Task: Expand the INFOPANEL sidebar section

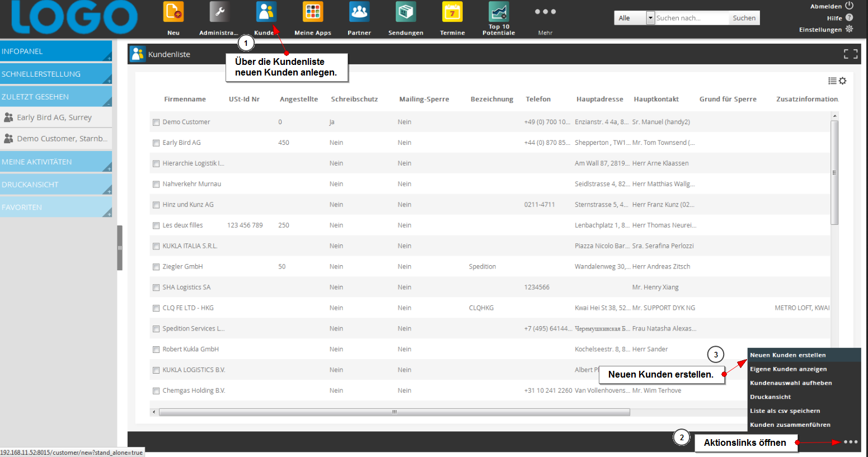Action: pyautogui.click(x=56, y=51)
